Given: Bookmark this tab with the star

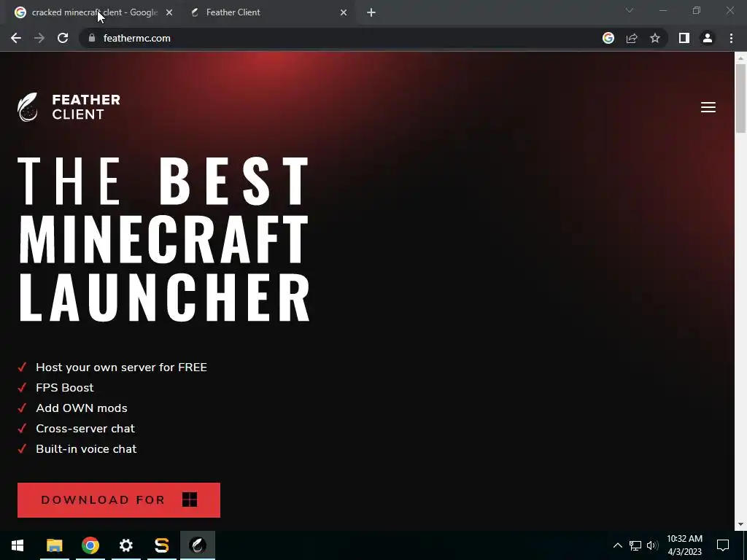Looking at the screenshot, I should click(x=655, y=38).
